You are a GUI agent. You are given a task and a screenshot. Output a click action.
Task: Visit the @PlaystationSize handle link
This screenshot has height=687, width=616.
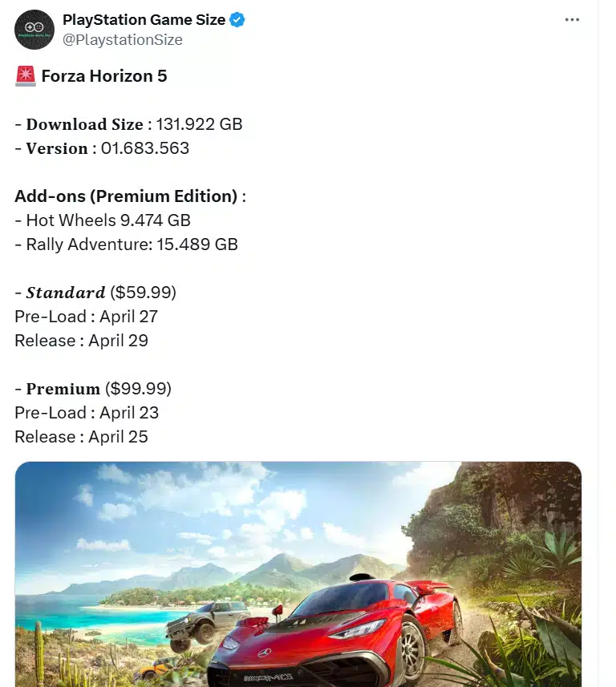coord(123,39)
